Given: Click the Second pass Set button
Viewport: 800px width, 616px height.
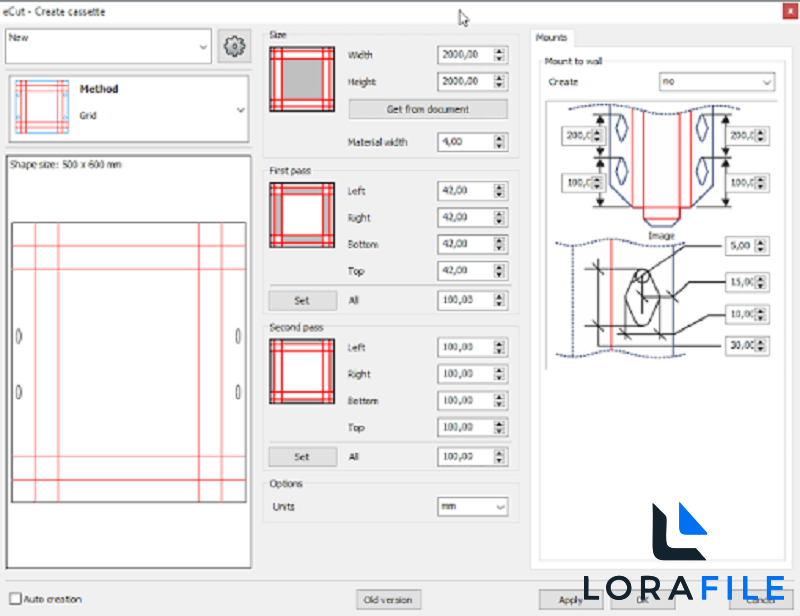Looking at the screenshot, I should [x=303, y=457].
